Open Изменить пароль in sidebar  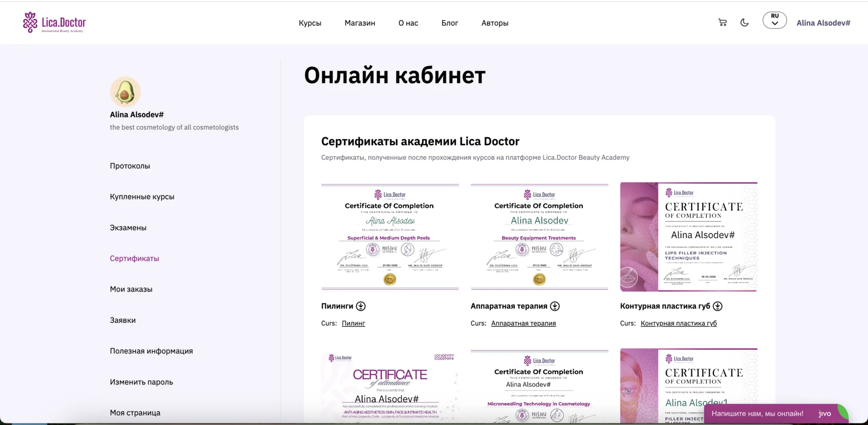click(141, 382)
